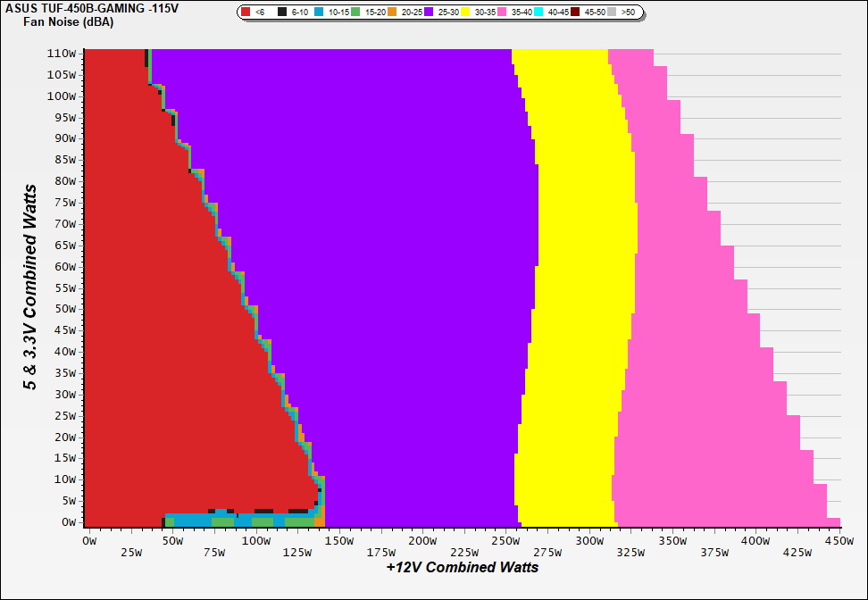Select the orange 20-25 legend swatch
The height and width of the screenshot is (600, 868).
pyautogui.click(x=392, y=12)
